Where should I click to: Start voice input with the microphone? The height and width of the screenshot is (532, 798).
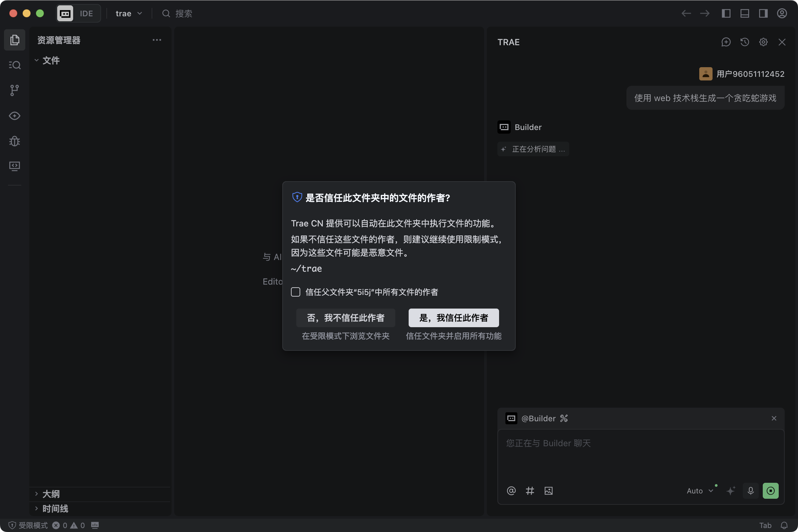tap(751, 491)
